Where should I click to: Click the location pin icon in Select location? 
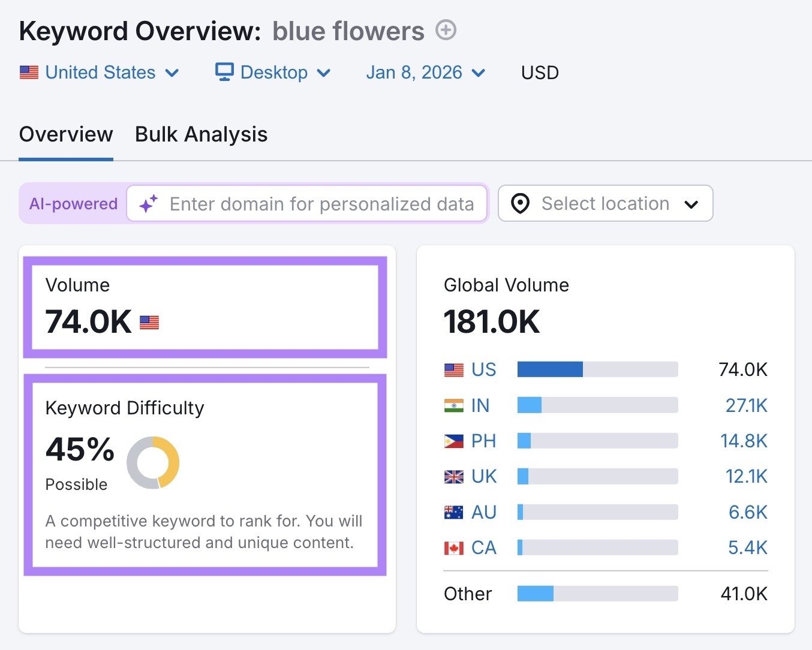(519, 204)
